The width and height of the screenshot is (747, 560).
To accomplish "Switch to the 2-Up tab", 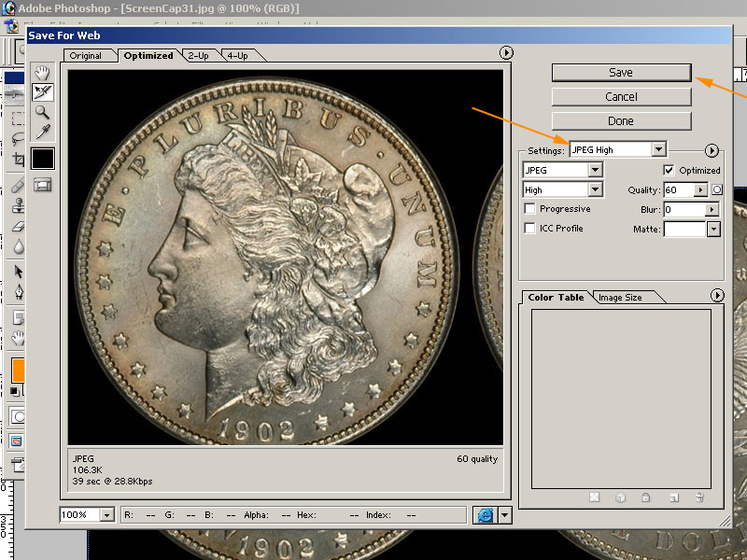I will click(x=198, y=56).
